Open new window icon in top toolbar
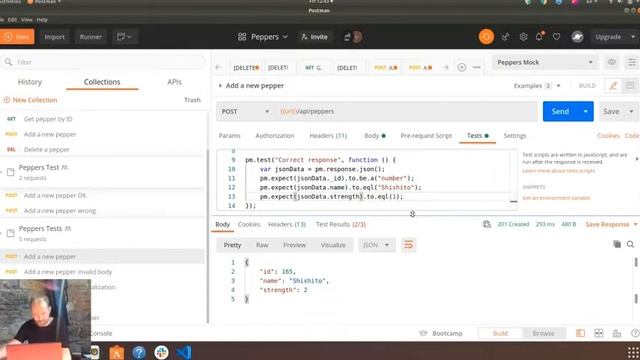Viewport: 640px width, 360px height. [x=124, y=37]
